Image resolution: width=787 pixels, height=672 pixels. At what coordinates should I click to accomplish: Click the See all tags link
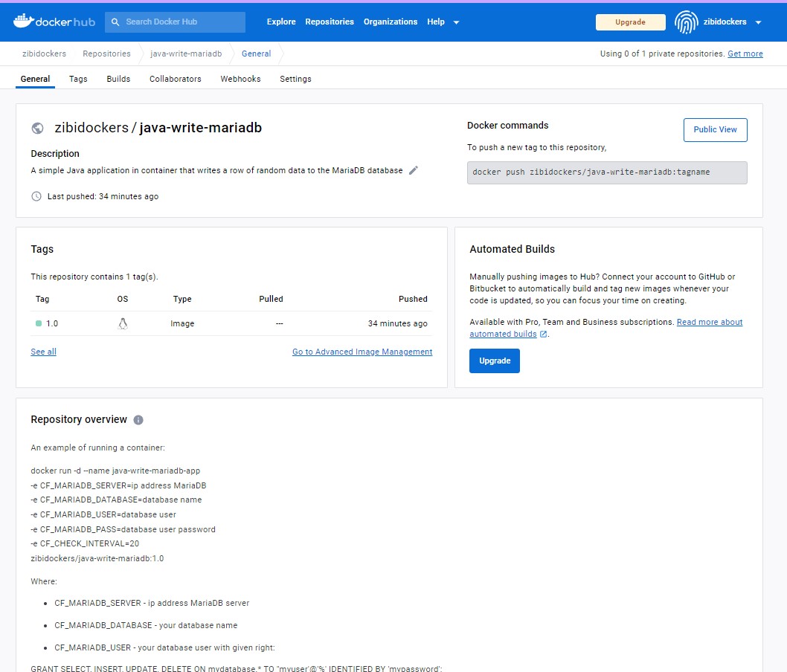(x=43, y=352)
